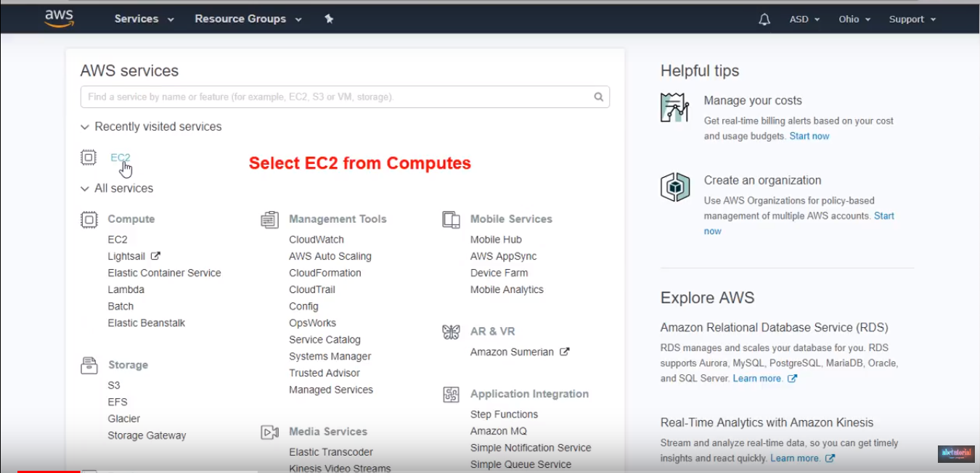Open Systems Manager
The image size is (980, 473).
click(x=330, y=356)
